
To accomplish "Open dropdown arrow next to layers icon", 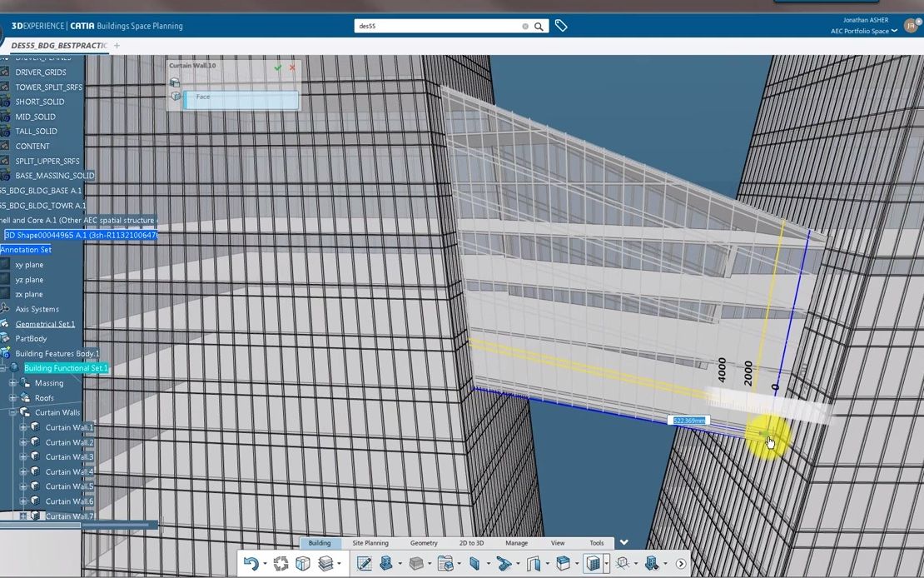I will (339, 565).
